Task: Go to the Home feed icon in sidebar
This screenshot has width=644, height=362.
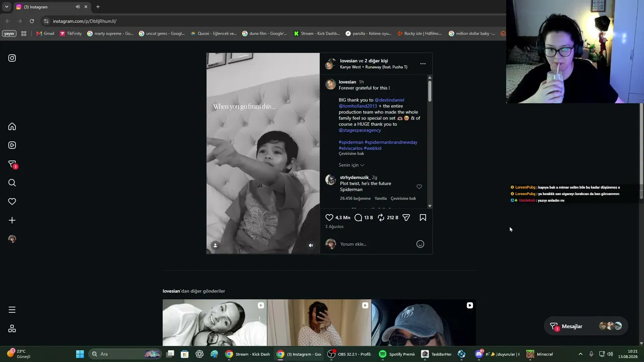Action: (12, 127)
